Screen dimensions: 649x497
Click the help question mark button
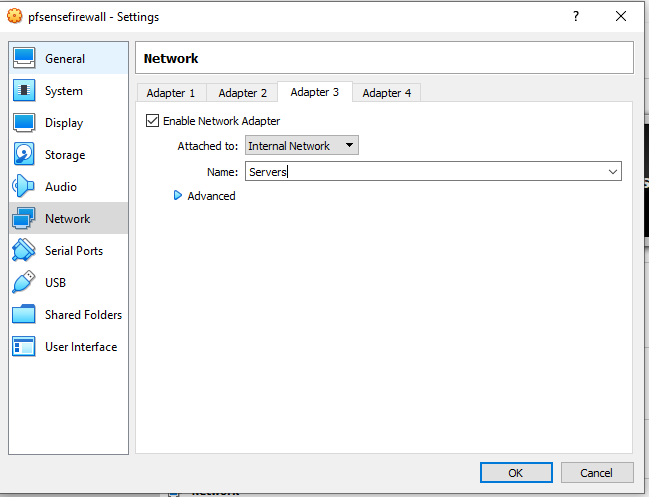[576, 16]
